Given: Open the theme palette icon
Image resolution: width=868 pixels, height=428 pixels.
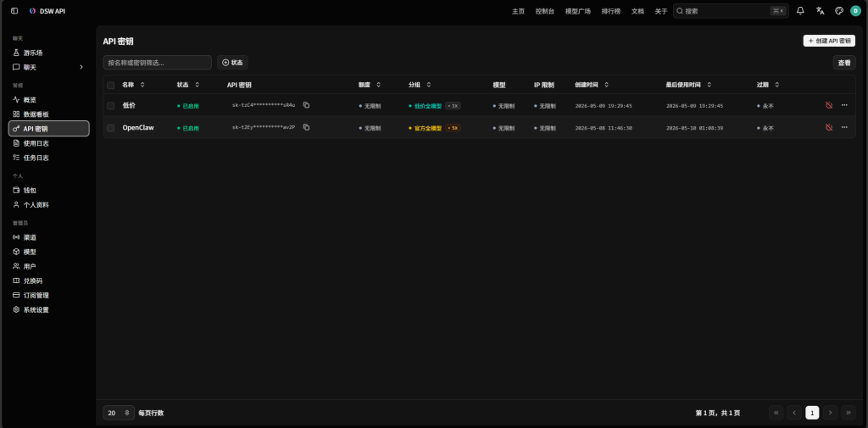Looking at the screenshot, I should pos(838,10).
